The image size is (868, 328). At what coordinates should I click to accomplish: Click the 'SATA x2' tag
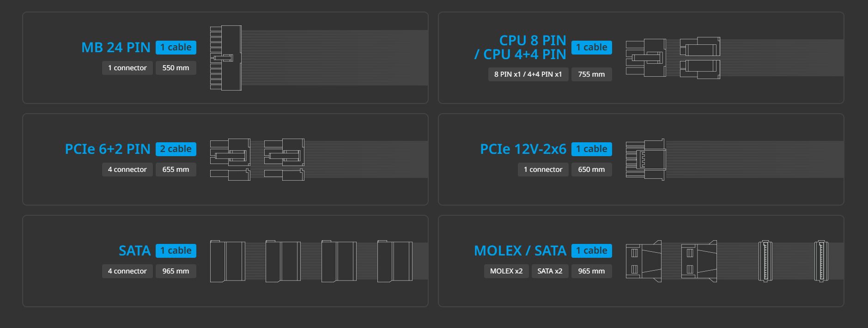[x=550, y=271]
